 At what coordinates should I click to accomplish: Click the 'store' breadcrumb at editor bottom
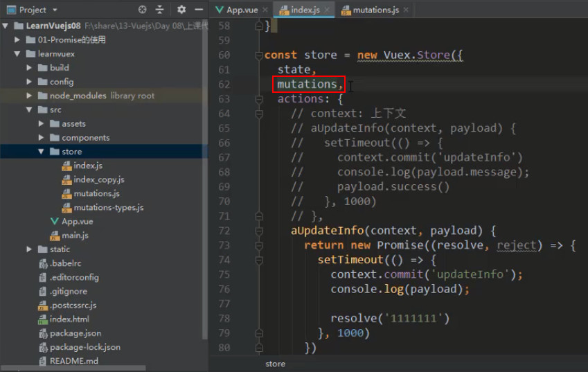click(x=275, y=364)
